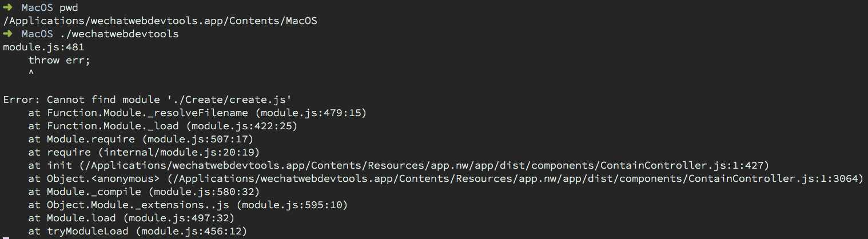Click the green prompt arrow before ./wechatwebdevtools
868x239 pixels.
click(7, 34)
